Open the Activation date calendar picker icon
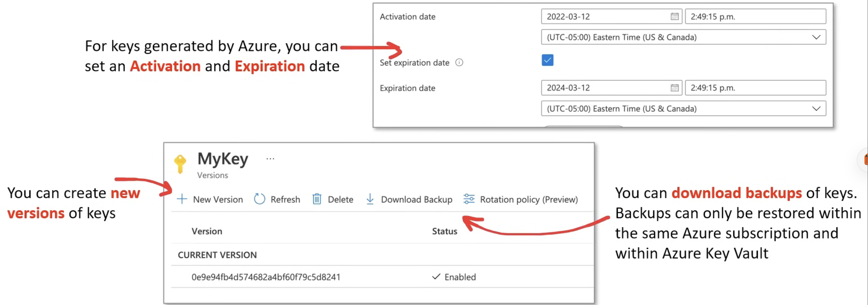The image size is (868, 305). pos(674,16)
